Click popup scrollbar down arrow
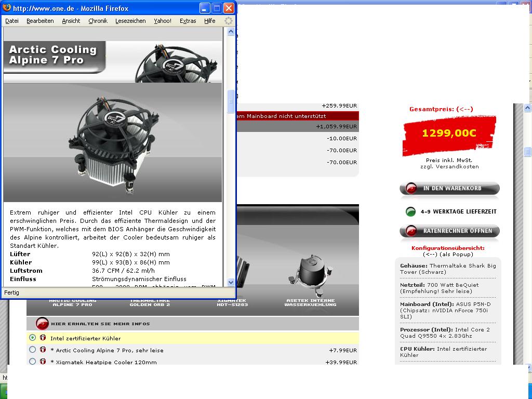The image size is (532, 399). (x=231, y=282)
